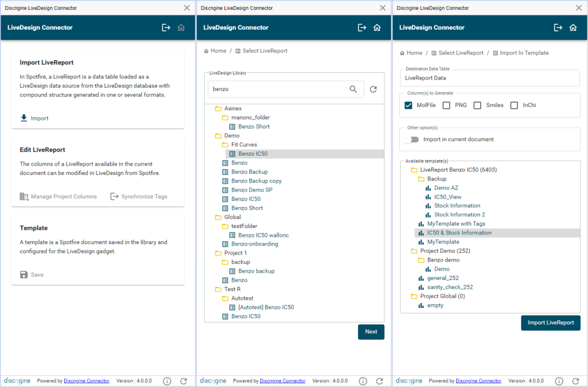
Task: Collapse the Global folder
Action: click(x=218, y=217)
